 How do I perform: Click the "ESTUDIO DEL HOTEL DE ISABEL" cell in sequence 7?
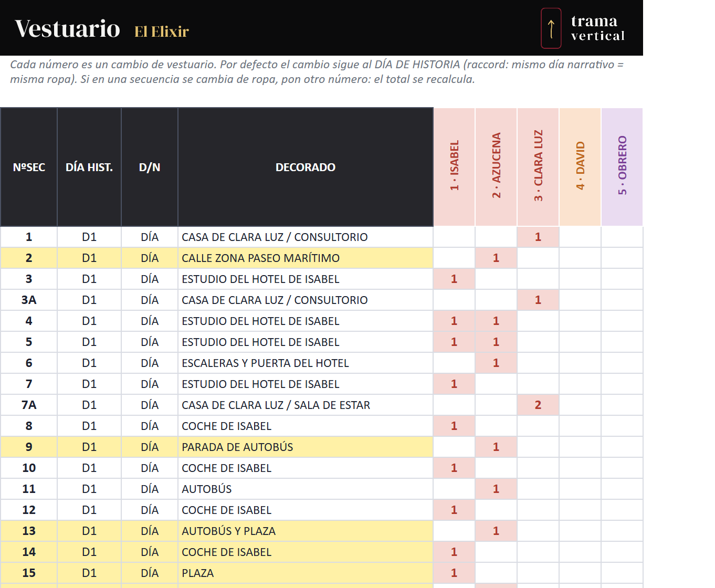pyautogui.click(x=306, y=384)
